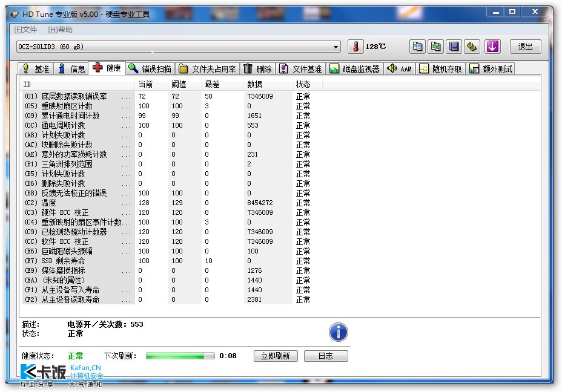Screen dimensions: 562x392
Task: Click the 当前 column header
Action: [152, 85]
